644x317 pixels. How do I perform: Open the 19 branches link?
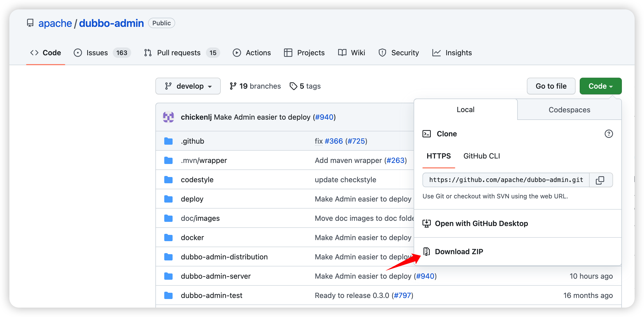(x=255, y=86)
